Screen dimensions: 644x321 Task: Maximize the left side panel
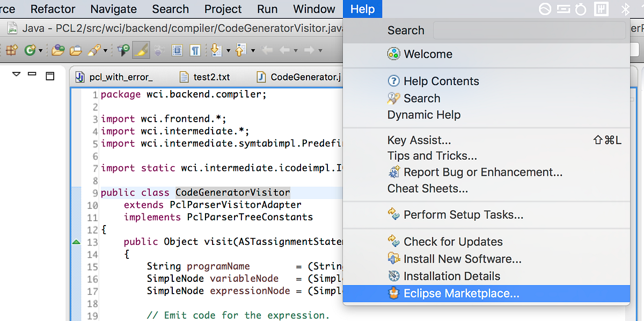coord(50,76)
